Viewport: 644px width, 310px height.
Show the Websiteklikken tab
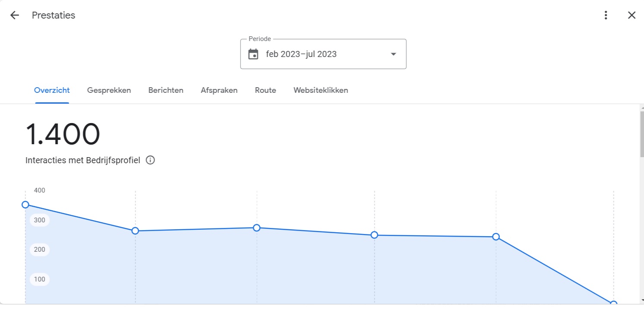coord(321,90)
